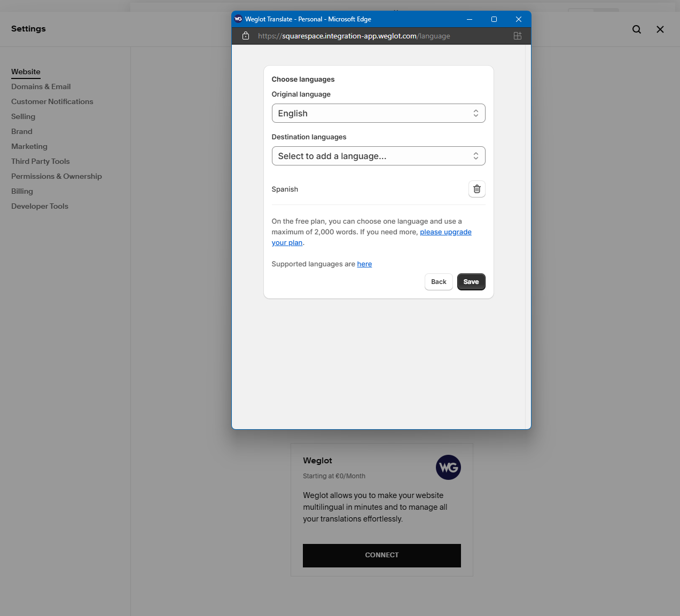Click the Weglot WG icon in the title bar

click(237, 19)
